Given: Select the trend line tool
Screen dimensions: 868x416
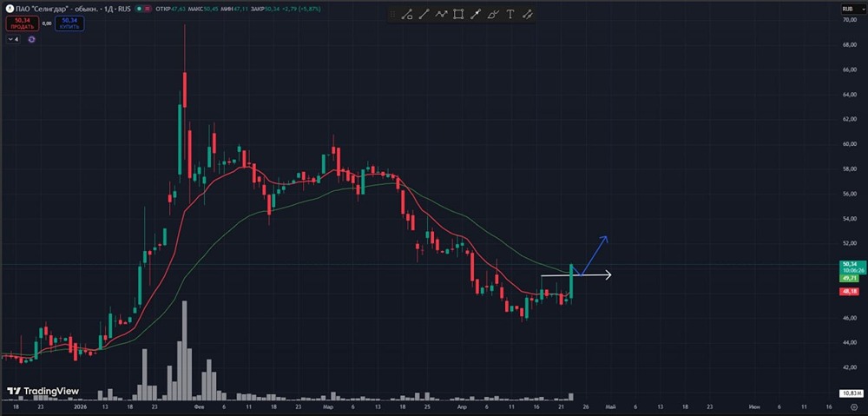Looking at the screenshot, I should tap(424, 15).
